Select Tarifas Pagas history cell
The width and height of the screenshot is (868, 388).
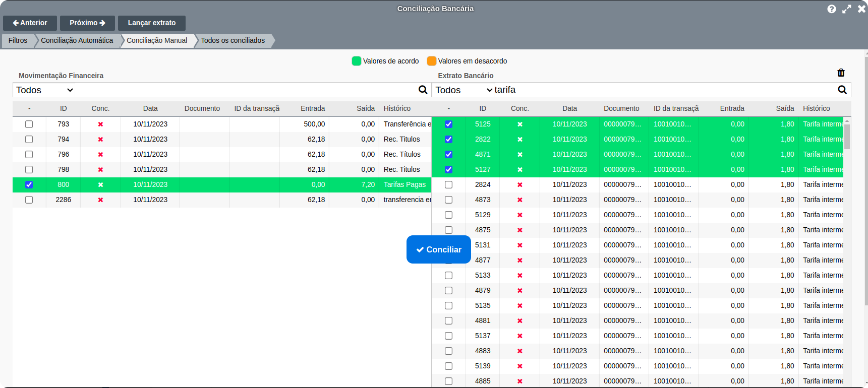(x=404, y=184)
